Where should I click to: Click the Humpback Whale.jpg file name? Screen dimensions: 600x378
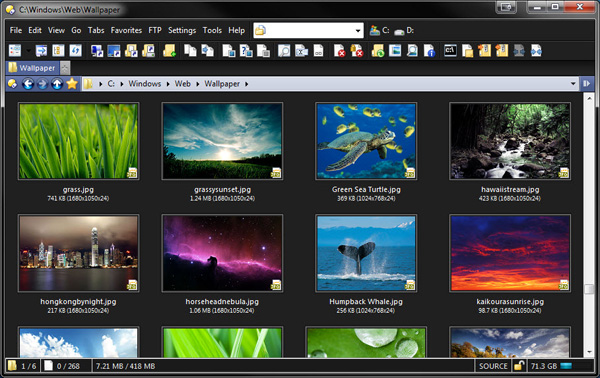[x=366, y=301]
